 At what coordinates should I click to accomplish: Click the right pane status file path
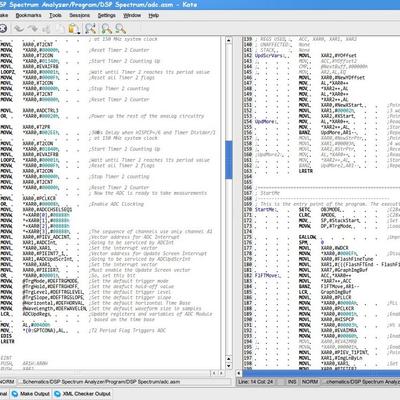[x=362, y=382]
